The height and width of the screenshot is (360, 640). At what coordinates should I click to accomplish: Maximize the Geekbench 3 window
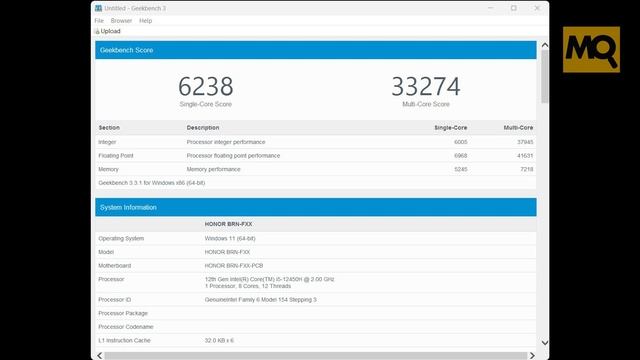click(513, 8)
